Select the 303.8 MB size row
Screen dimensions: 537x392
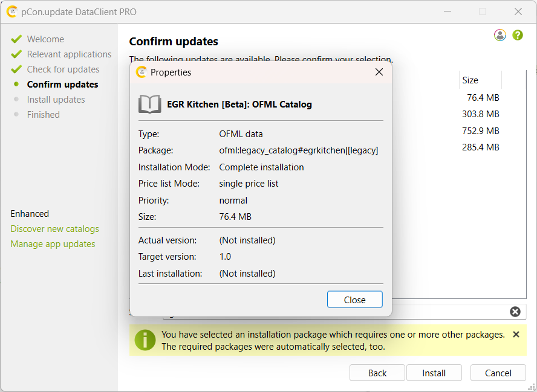[481, 114]
